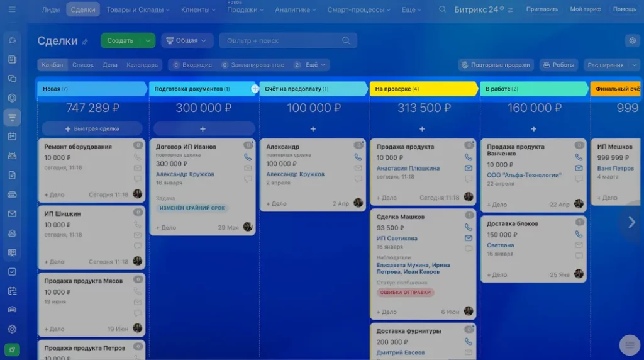The width and height of the screenshot is (644, 360).
Task: Click the Быстрая сделка button
Action: pos(92,128)
